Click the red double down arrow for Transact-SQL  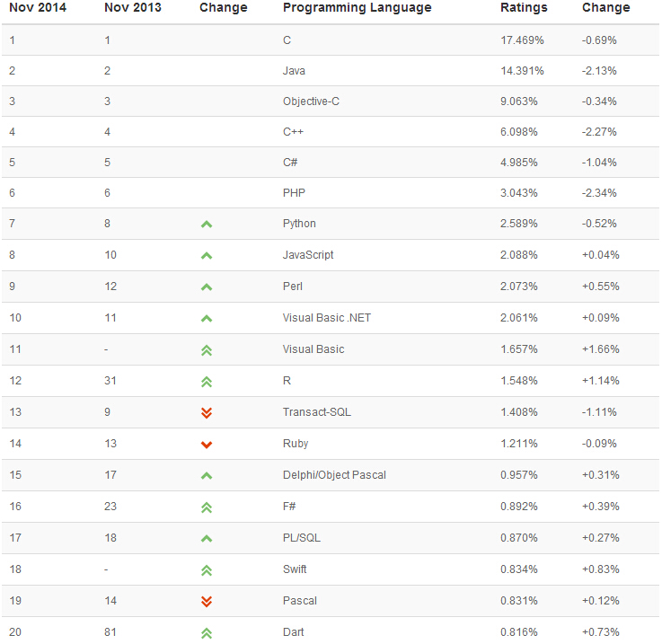[207, 412]
